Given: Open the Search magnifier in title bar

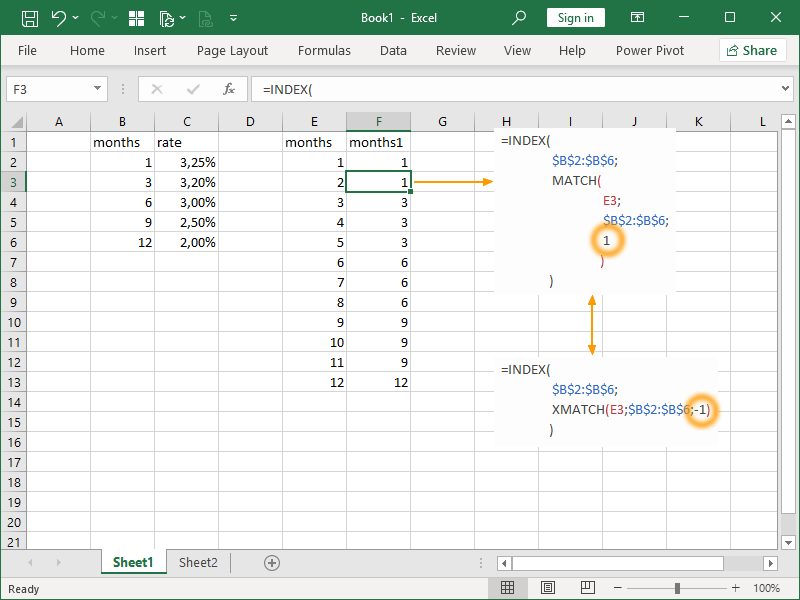Looking at the screenshot, I should click(x=519, y=18).
